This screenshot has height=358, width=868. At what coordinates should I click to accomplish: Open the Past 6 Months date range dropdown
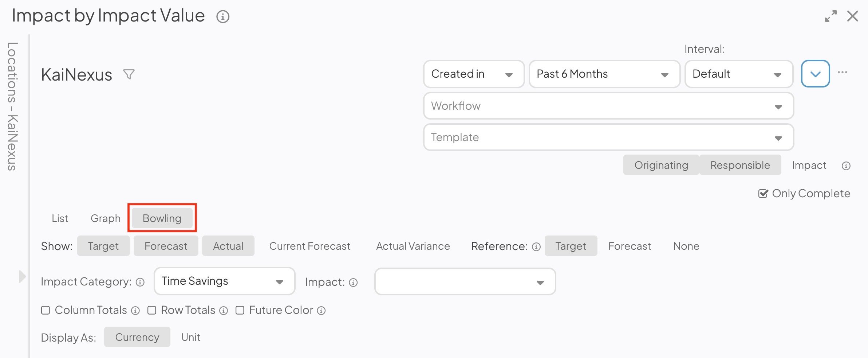click(604, 74)
